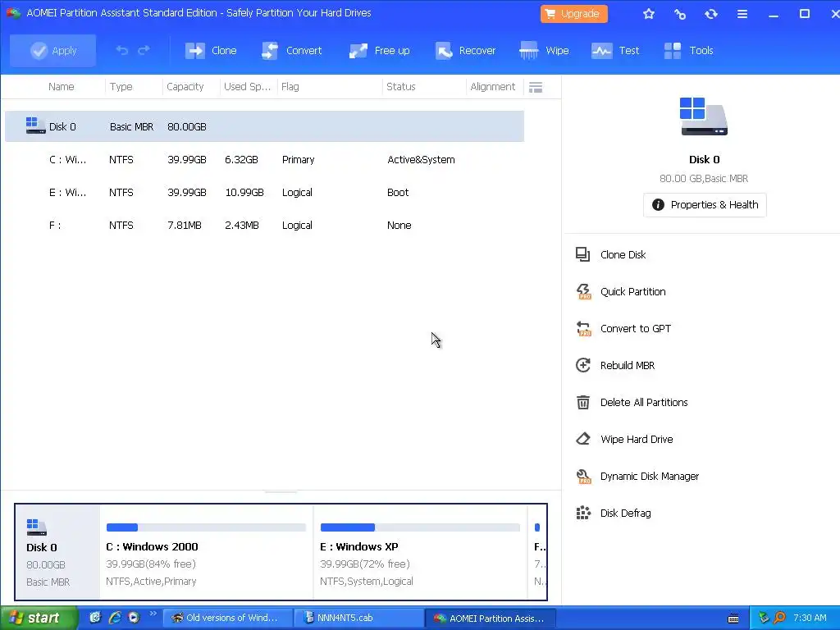Click the Delete All Partitions trash icon

click(583, 402)
